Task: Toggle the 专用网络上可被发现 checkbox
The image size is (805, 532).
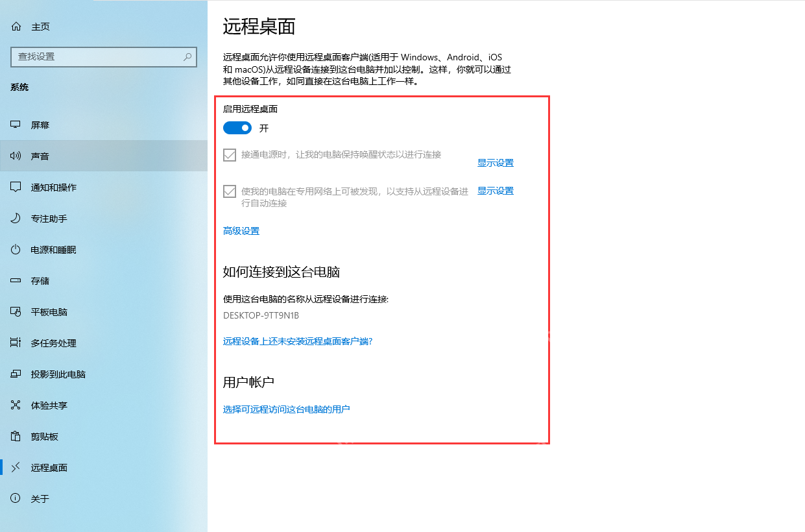Action: (229, 191)
